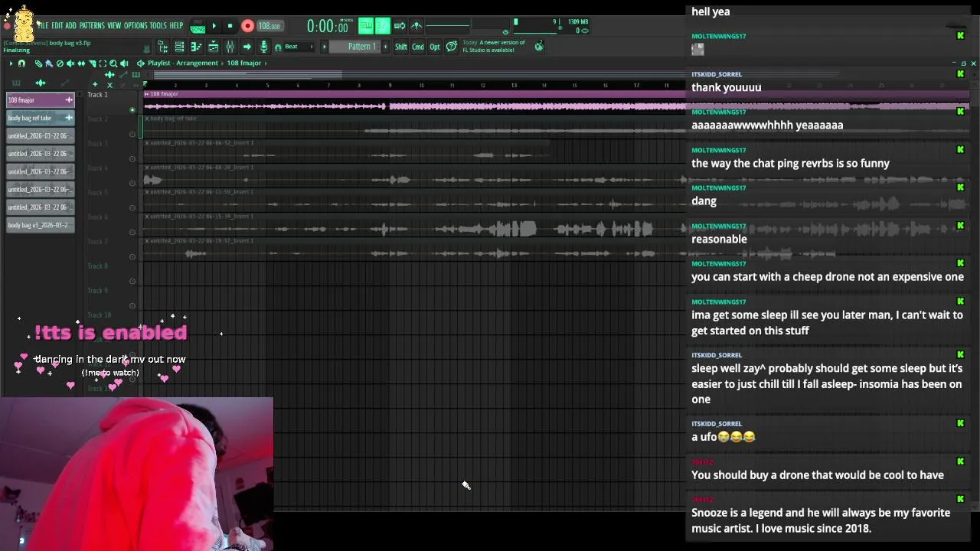Screen dimensions: 980x551
Task: Open the OPTIONS menu
Action: coord(136,25)
